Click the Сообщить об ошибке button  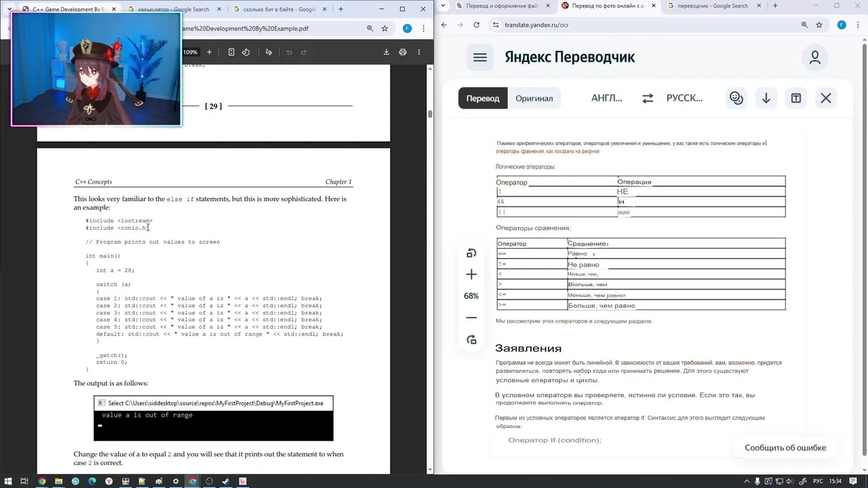click(x=785, y=447)
